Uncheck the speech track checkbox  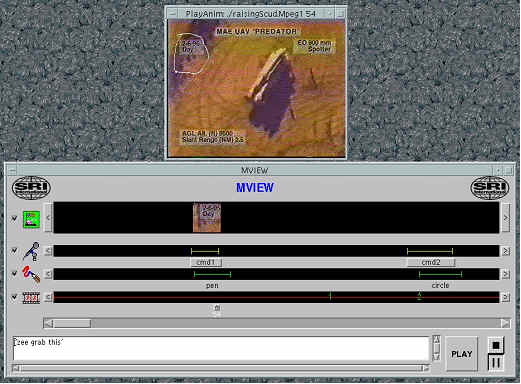[x=14, y=250]
